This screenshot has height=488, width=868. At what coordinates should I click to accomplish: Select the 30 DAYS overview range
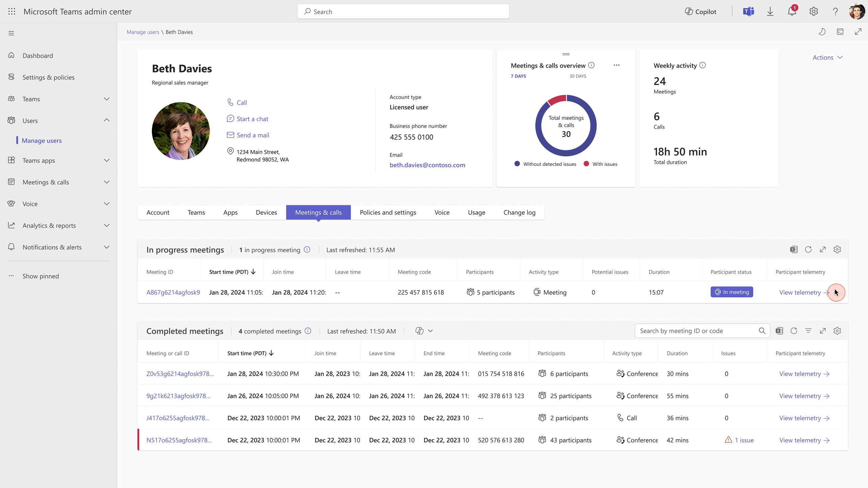pos(578,76)
